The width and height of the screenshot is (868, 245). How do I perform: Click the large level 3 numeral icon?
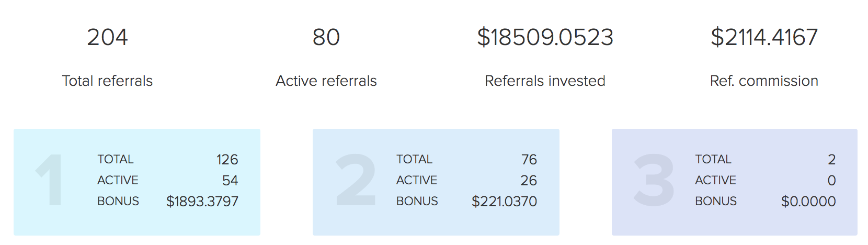[x=654, y=180]
